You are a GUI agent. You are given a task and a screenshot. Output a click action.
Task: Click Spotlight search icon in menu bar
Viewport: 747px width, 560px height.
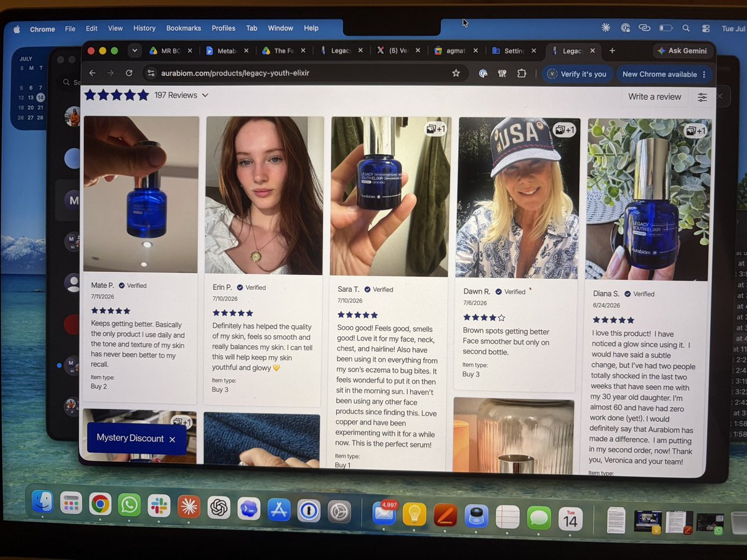pyautogui.click(x=685, y=28)
